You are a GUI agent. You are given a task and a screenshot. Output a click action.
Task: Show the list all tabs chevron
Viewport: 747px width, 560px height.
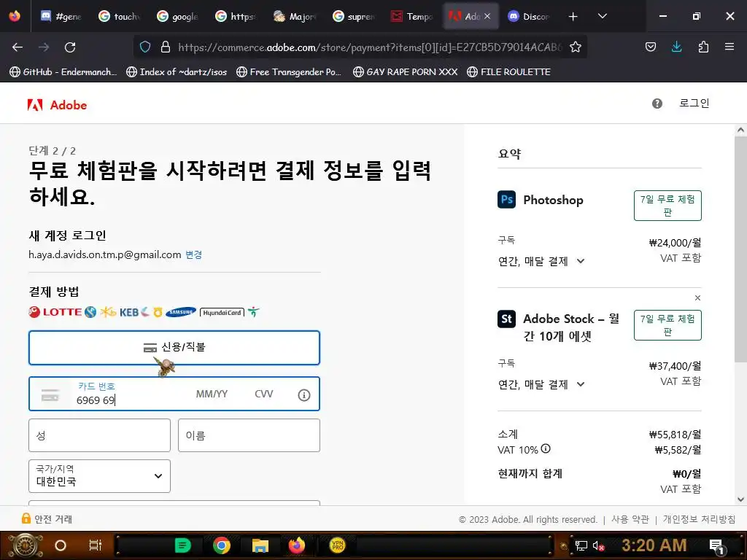pos(602,16)
